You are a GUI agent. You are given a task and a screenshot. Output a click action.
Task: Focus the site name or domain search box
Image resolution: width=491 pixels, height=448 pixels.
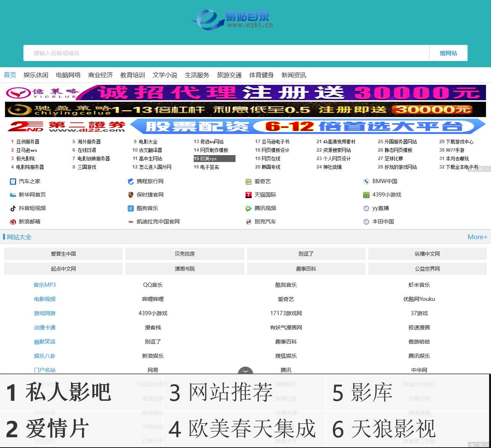(226, 53)
